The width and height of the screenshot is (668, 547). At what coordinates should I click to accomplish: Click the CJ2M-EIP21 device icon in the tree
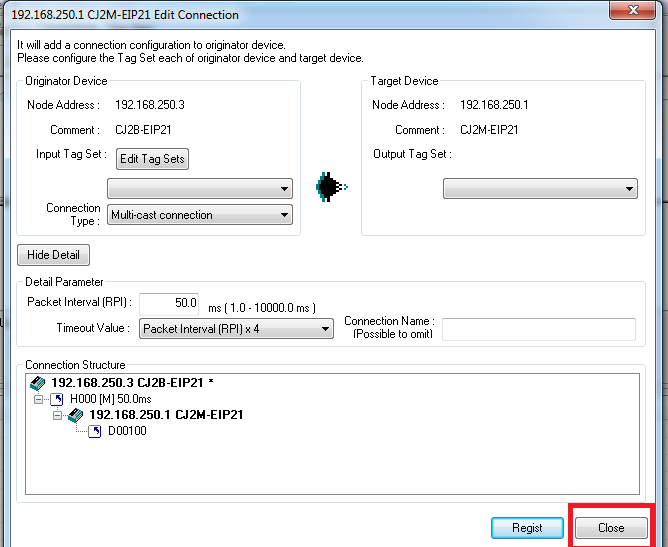(x=75, y=415)
